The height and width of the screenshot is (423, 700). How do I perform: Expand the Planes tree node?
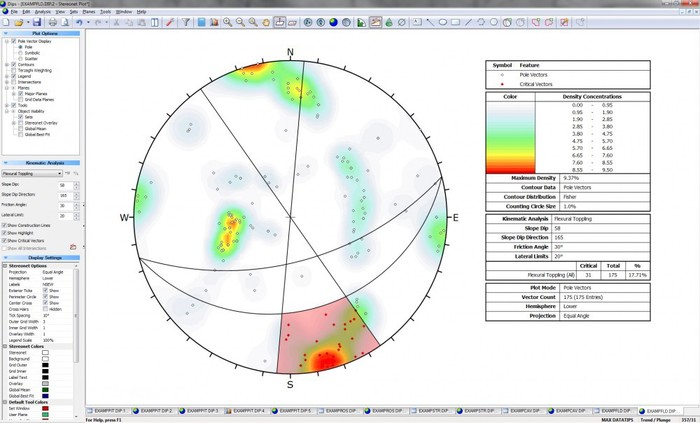pos(5,87)
